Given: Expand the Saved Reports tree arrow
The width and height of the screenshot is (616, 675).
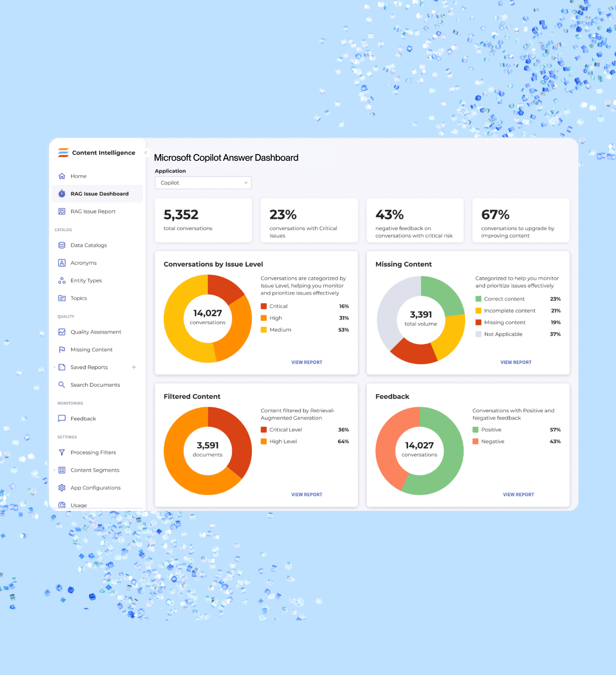Looking at the screenshot, I should pyautogui.click(x=54, y=367).
